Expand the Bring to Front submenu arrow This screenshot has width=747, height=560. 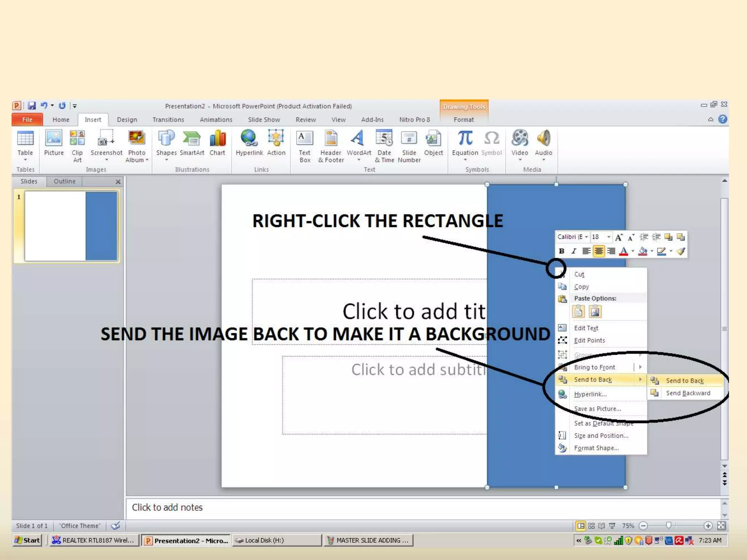640,367
